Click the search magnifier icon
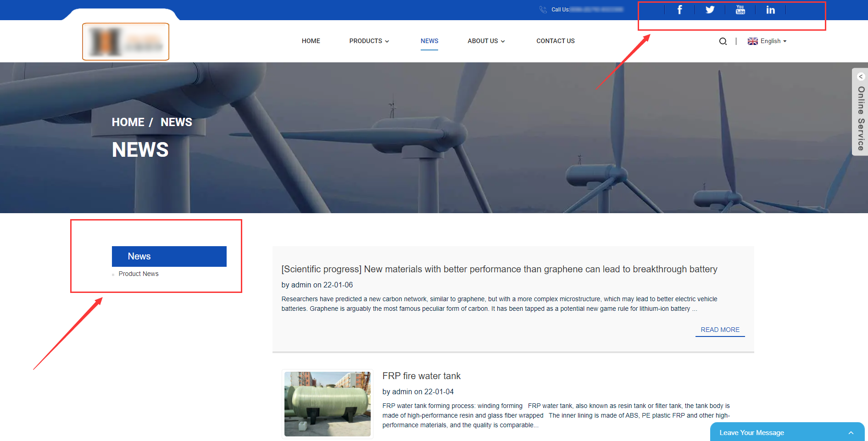Screen dimensions: 868x441 coord(723,41)
